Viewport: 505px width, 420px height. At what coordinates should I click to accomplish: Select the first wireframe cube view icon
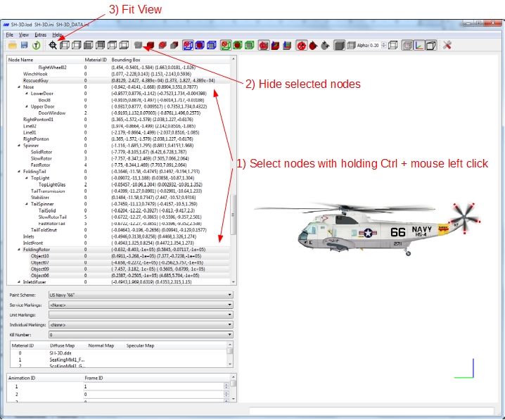click(65, 46)
